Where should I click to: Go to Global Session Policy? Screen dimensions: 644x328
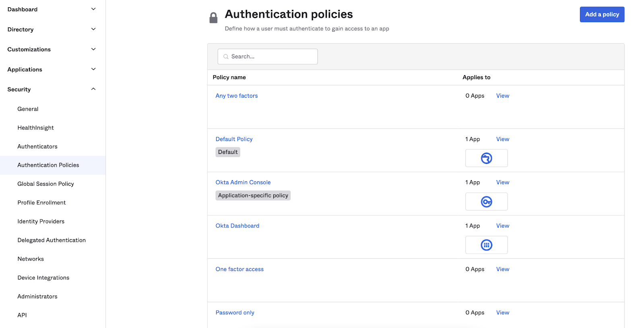pyautogui.click(x=45, y=184)
